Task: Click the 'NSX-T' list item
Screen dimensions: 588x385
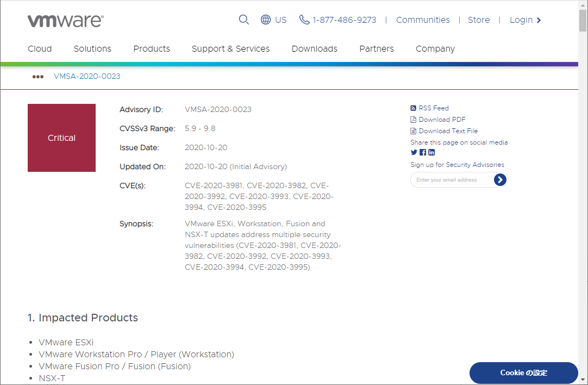Action: point(52,378)
